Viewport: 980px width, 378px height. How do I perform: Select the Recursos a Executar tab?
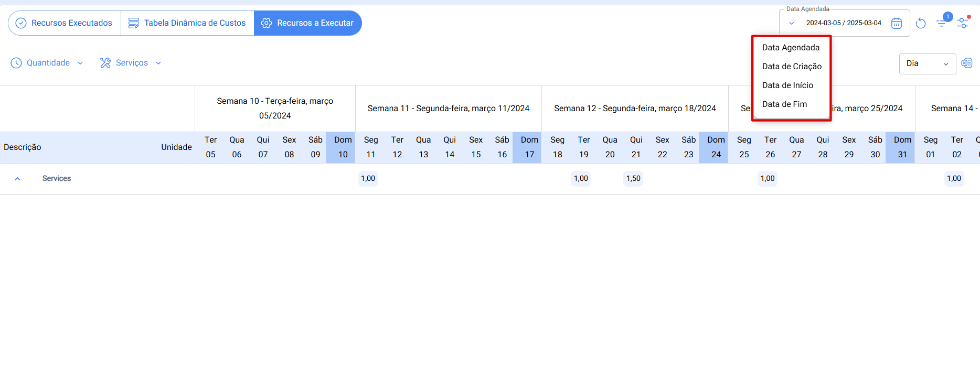click(308, 23)
